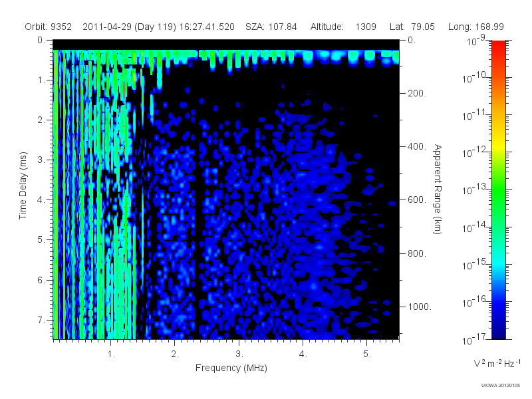Click the apparent range tick '200.'

(x=417, y=93)
